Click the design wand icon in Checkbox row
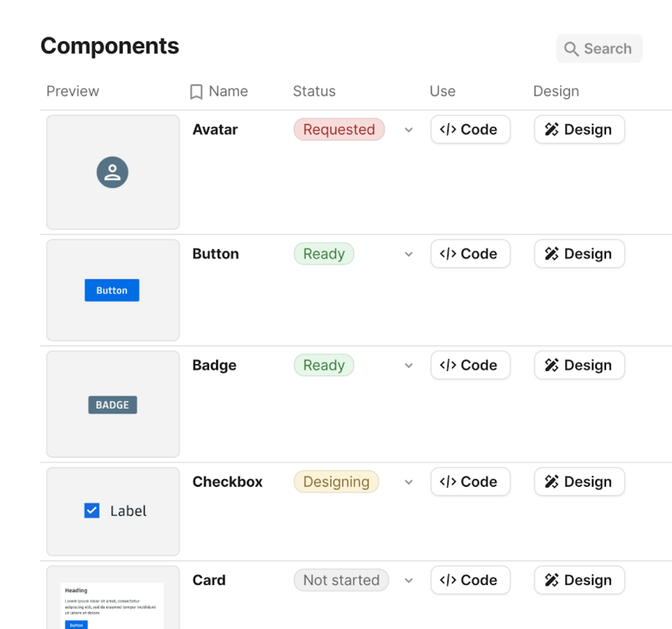Screen dimensions: 672x629 pos(552,482)
